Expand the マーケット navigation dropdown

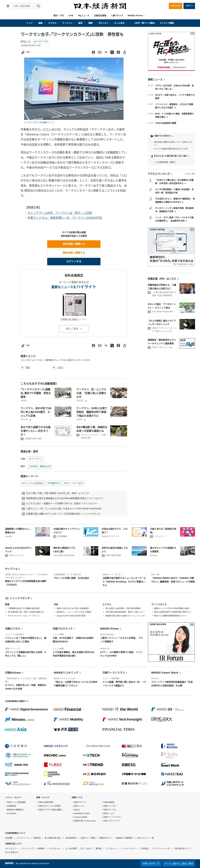click(x=68, y=23)
